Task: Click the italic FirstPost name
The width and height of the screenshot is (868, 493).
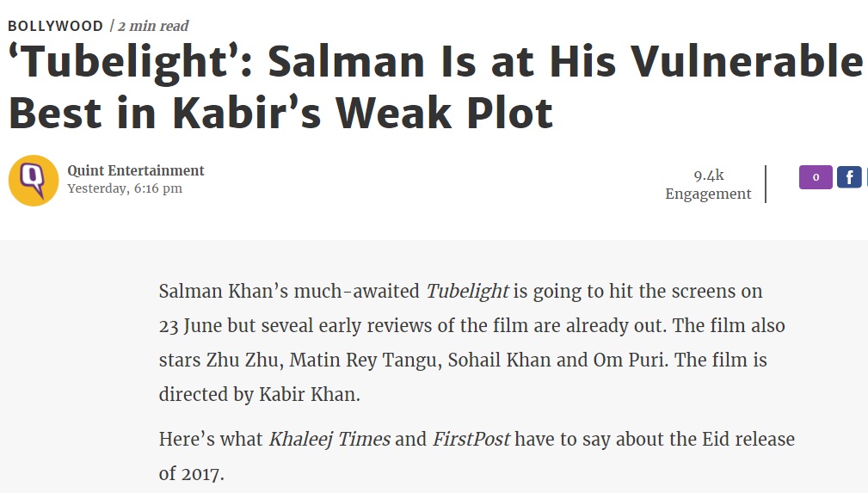Action: pos(471,440)
